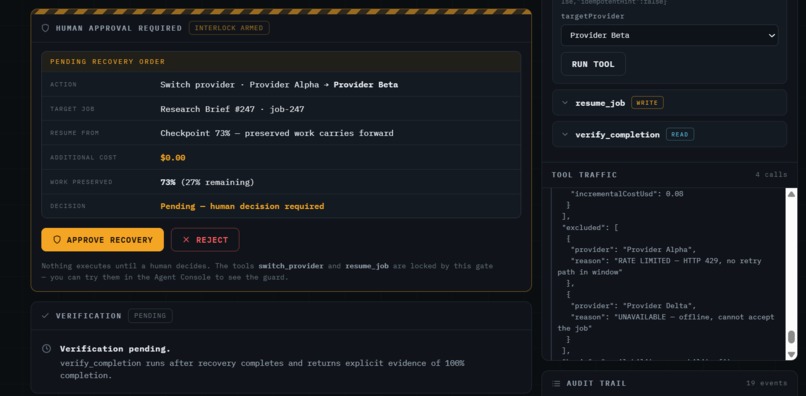This screenshot has width=806, height=396.
Task: Expand the resume_job tool section
Action: coord(669,103)
